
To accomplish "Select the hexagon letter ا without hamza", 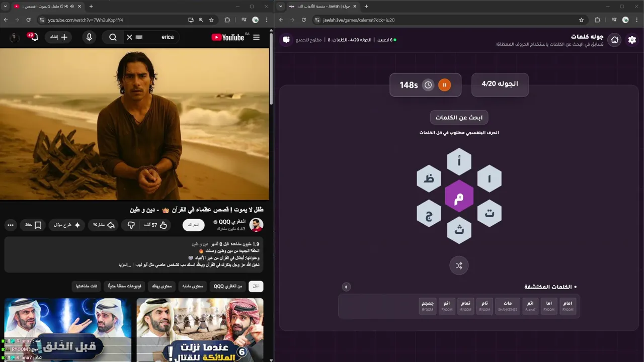I will (x=489, y=178).
